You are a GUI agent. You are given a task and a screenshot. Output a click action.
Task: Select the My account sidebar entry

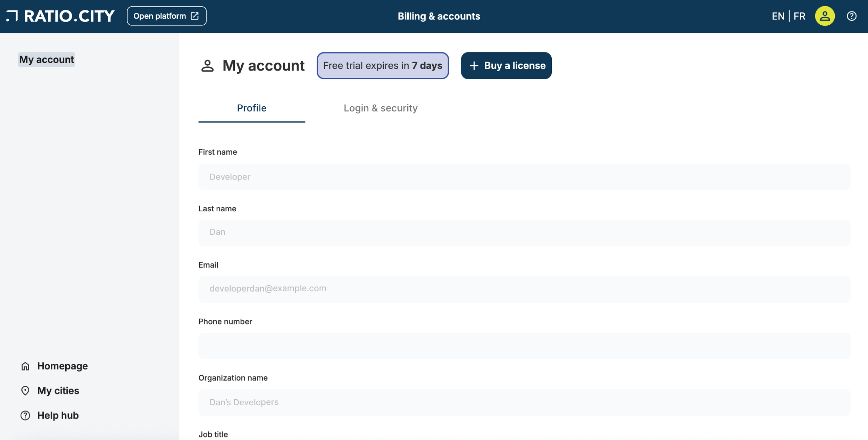click(46, 59)
